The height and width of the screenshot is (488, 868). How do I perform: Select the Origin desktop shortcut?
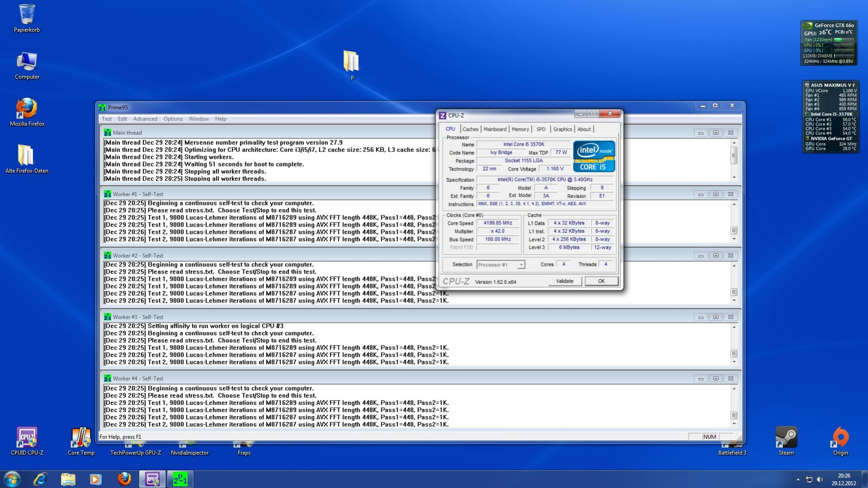tap(840, 441)
